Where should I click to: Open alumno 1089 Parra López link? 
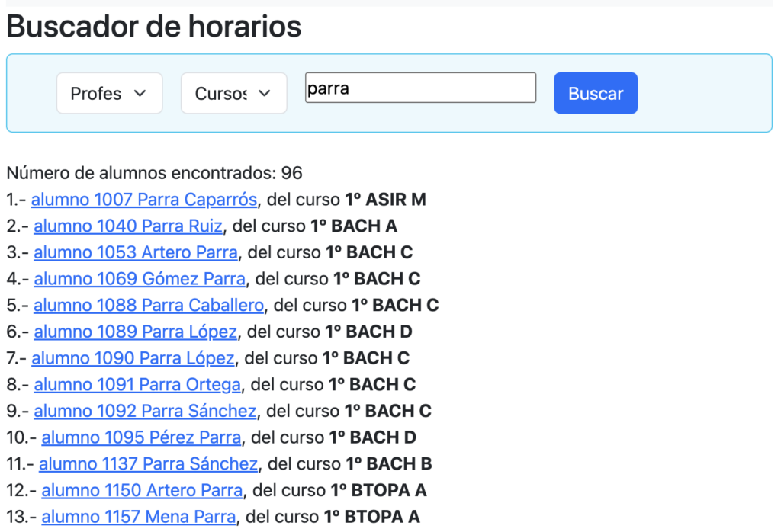[136, 332]
